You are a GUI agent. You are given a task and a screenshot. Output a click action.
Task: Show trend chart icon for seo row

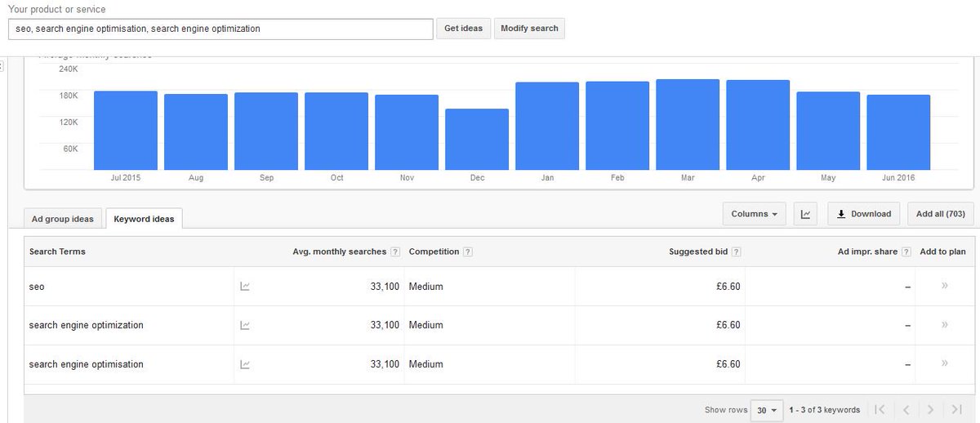[245, 287]
